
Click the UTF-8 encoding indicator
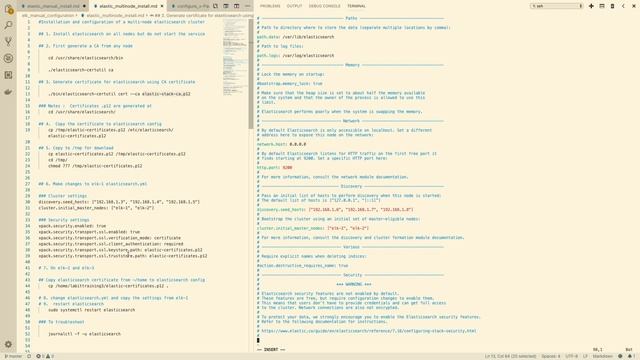pos(571,356)
